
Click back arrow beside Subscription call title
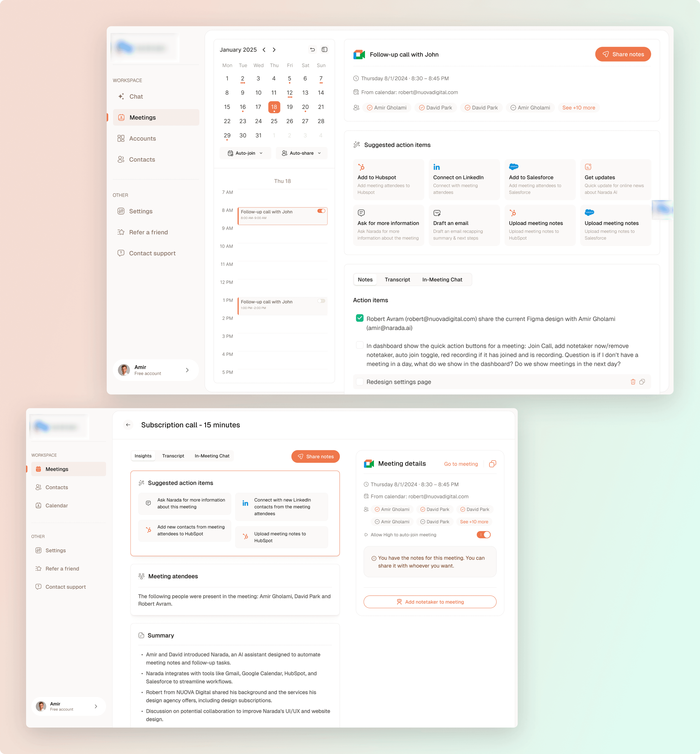tap(128, 425)
